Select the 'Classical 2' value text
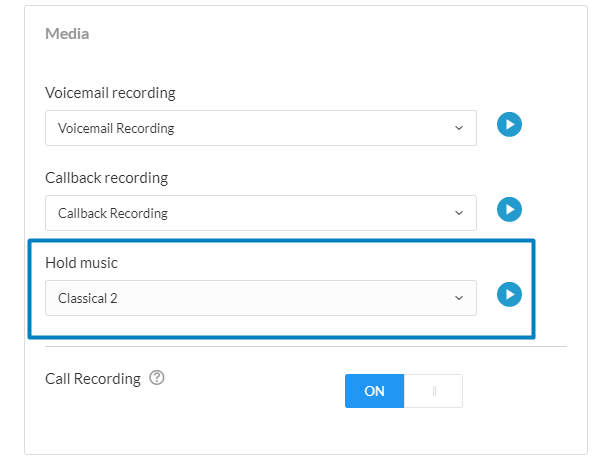The width and height of the screenshot is (604, 463). pos(88,298)
